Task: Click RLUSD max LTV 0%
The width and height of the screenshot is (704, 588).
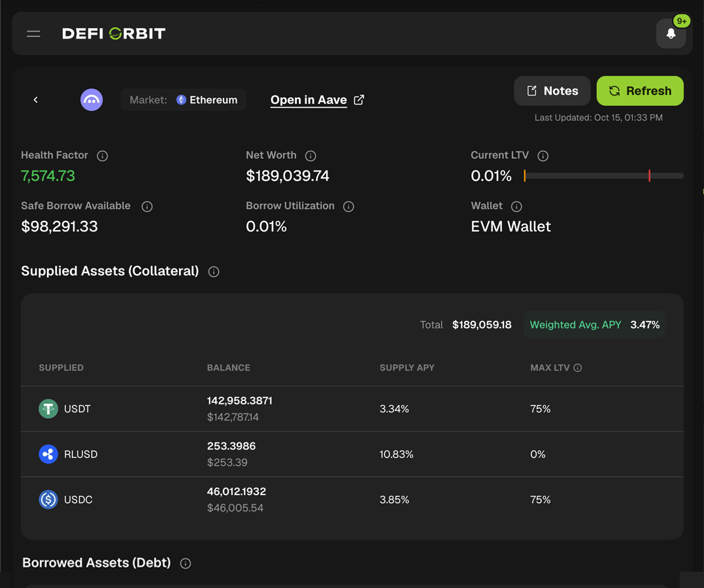Action: (538, 454)
